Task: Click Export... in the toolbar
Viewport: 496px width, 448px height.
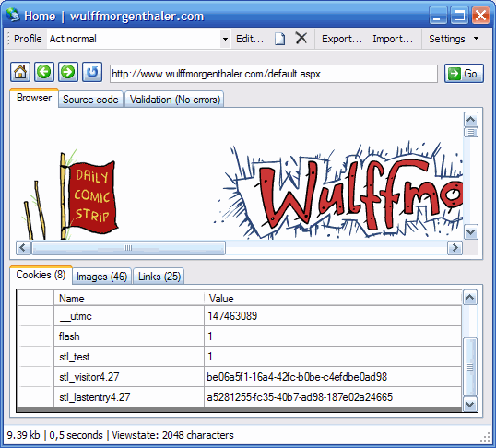Action: pos(342,39)
